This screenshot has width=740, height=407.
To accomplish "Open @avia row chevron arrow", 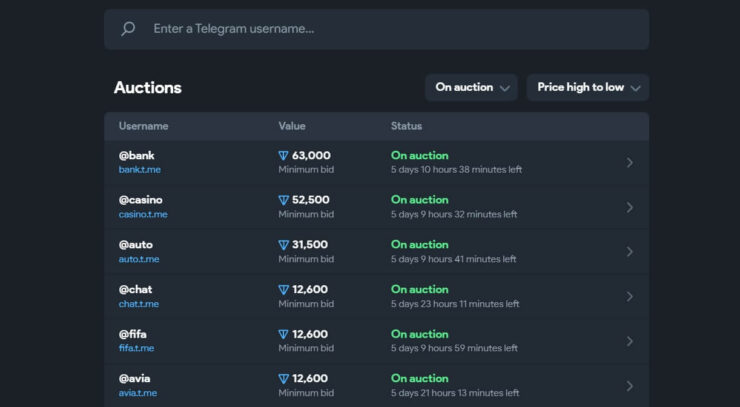I will (x=629, y=385).
